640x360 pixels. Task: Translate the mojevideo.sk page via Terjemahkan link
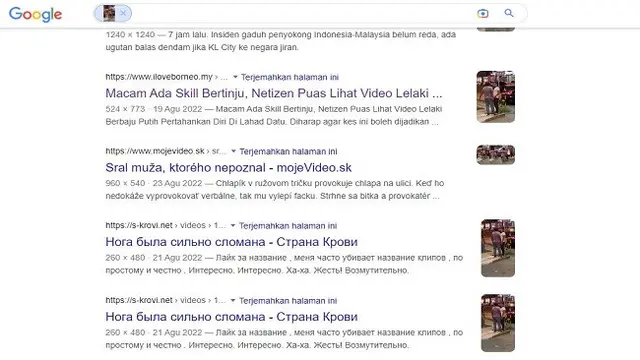tap(288, 151)
